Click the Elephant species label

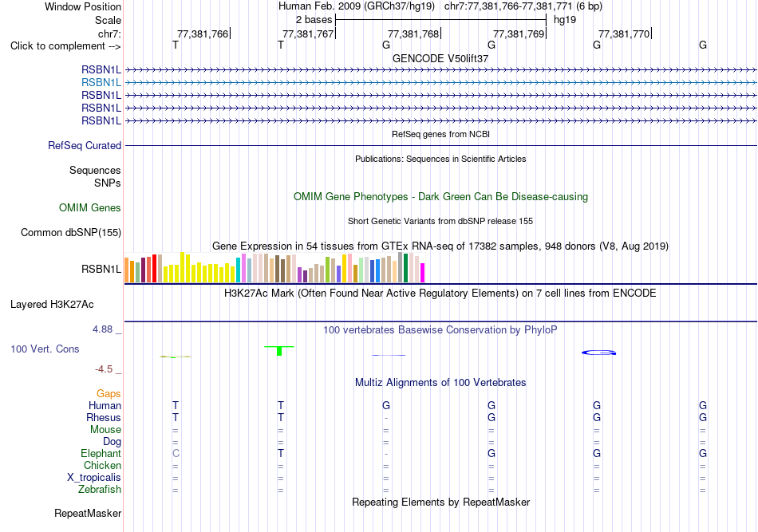coord(101,453)
